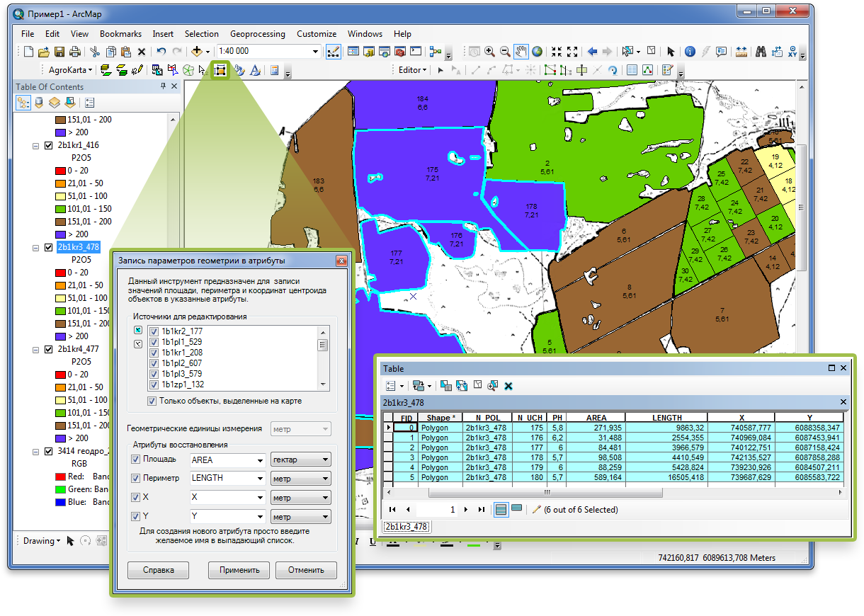Toggle the Y attribute checkbox

pyautogui.click(x=136, y=517)
